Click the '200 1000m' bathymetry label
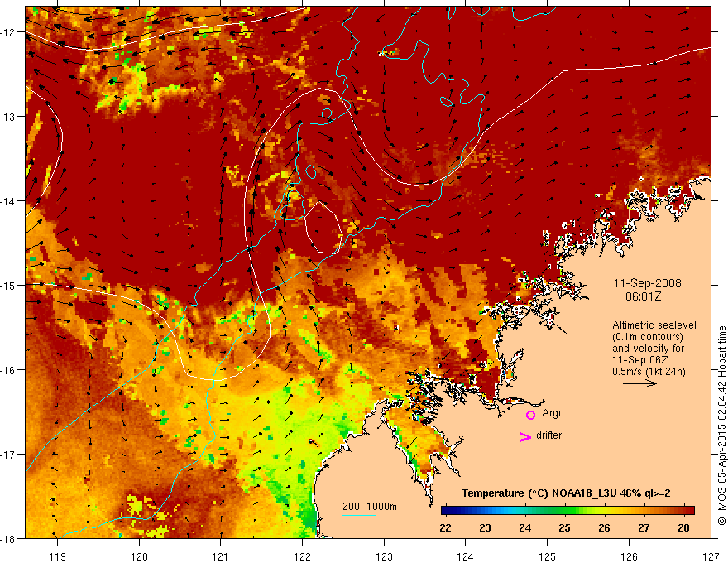This screenshot has height=563, width=728. (x=370, y=507)
